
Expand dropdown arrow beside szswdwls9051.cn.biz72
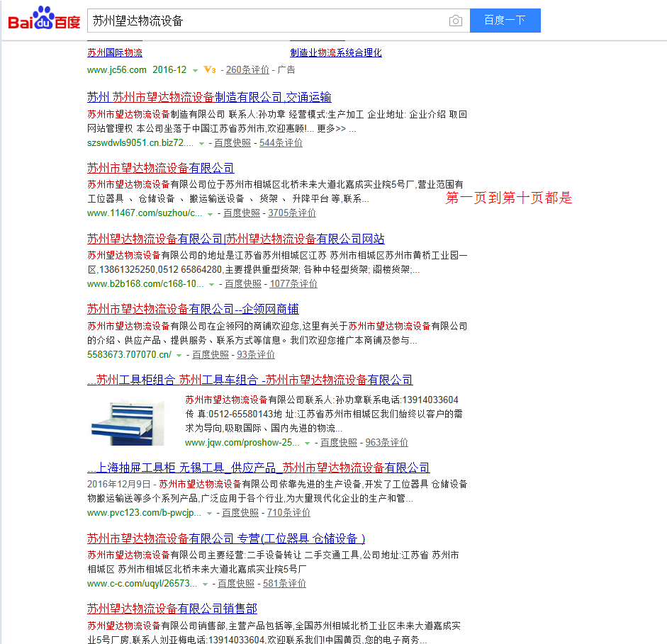201,144
